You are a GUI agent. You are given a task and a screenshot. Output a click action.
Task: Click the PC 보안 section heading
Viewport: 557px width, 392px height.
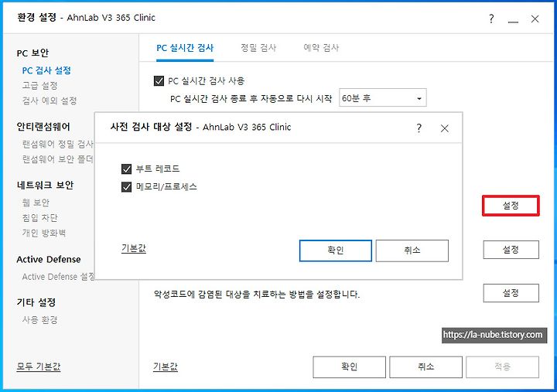(32, 53)
